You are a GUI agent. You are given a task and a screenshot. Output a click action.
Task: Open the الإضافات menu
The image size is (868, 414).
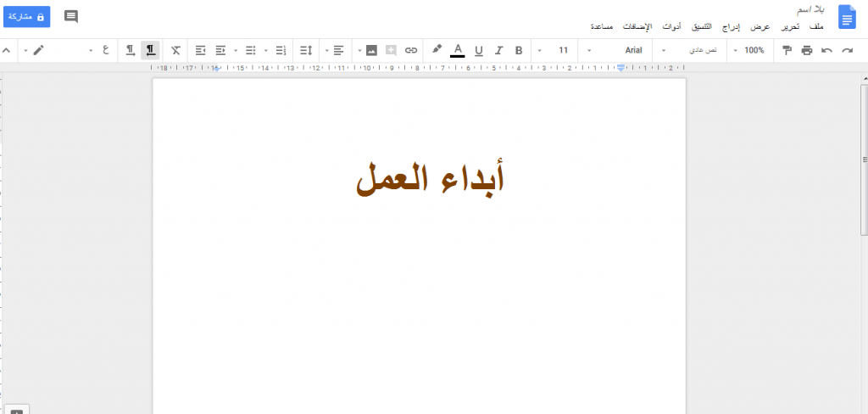(637, 26)
